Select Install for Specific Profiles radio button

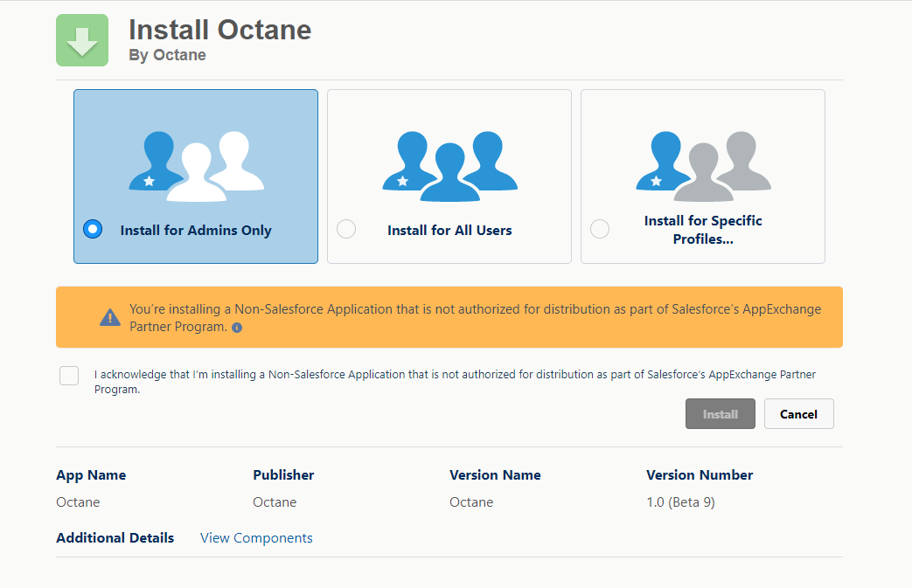(600, 229)
